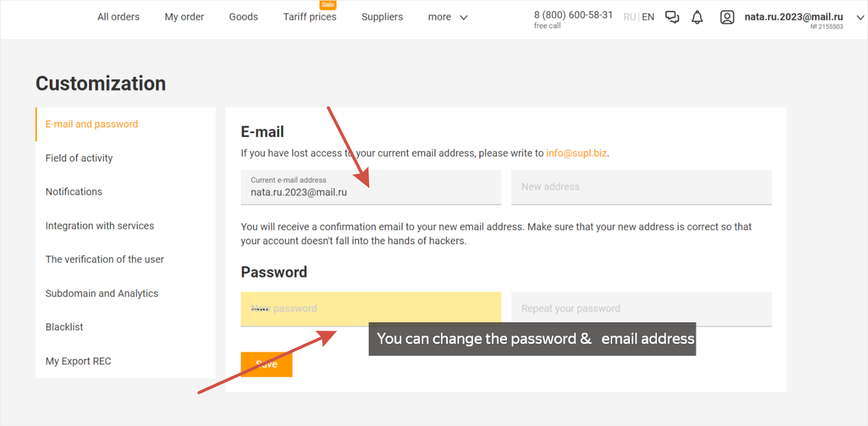
Task: Open the Goods section
Action: point(244,17)
